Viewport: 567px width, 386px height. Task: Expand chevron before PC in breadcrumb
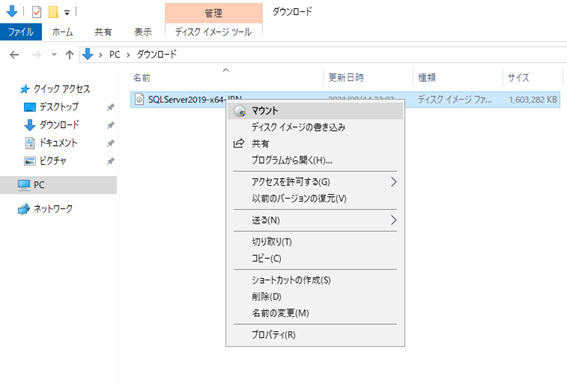101,55
